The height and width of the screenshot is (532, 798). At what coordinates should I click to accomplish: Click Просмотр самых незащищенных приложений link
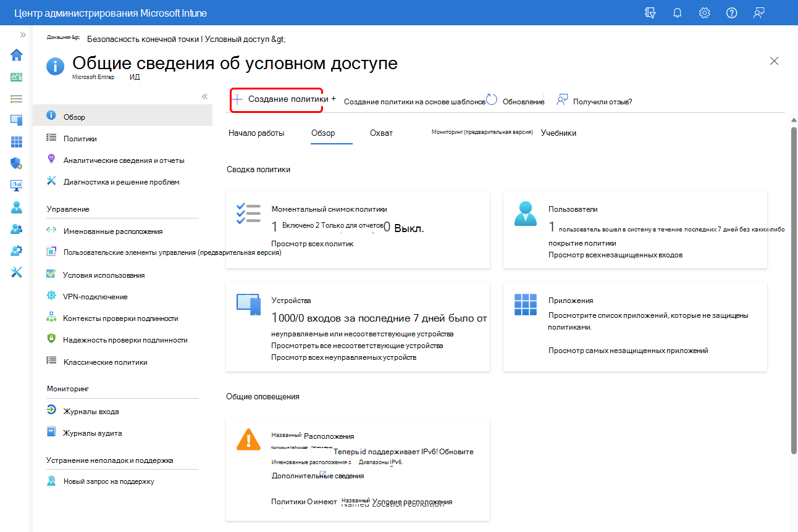[628, 350]
